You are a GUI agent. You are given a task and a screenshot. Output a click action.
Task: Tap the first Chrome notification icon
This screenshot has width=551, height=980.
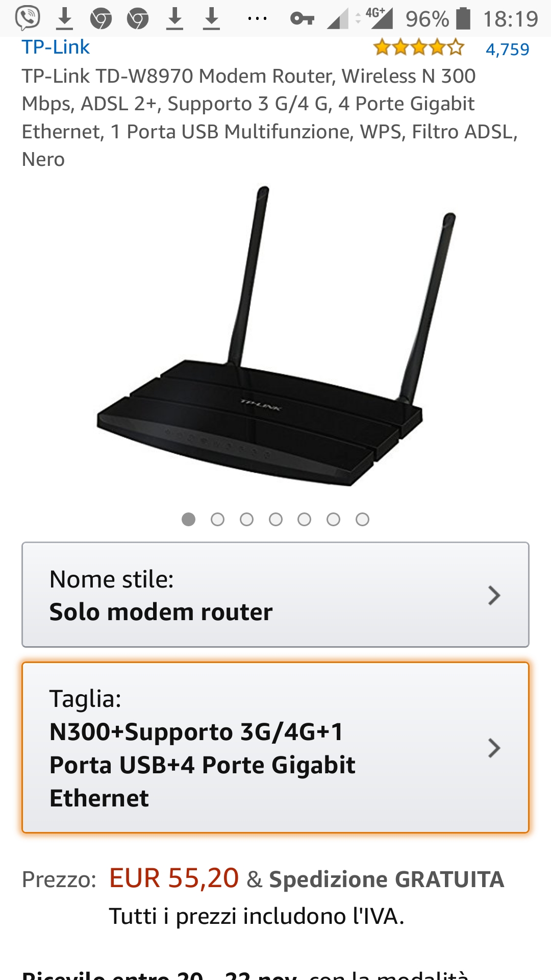pyautogui.click(x=101, y=19)
